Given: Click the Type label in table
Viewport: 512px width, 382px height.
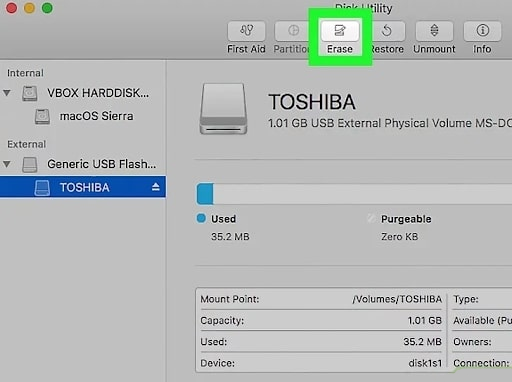Looking at the screenshot, I should click(x=466, y=299).
